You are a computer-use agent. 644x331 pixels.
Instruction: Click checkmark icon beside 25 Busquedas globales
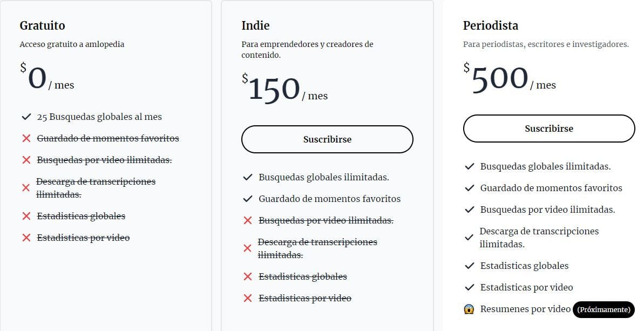pyautogui.click(x=26, y=117)
